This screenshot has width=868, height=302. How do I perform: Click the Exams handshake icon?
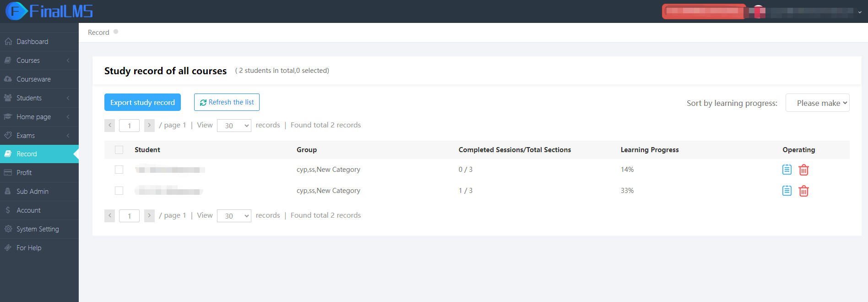pos(8,136)
